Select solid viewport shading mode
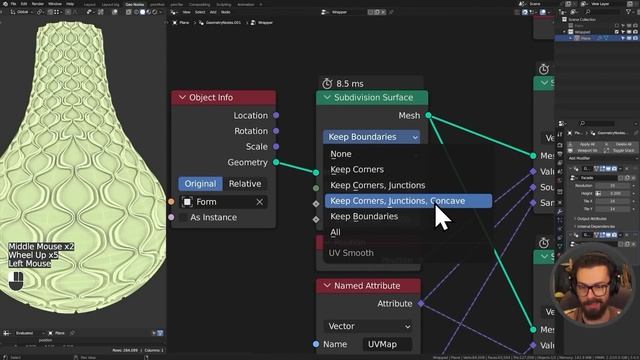This screenshot has height=360, width=640. coord(142,12)
